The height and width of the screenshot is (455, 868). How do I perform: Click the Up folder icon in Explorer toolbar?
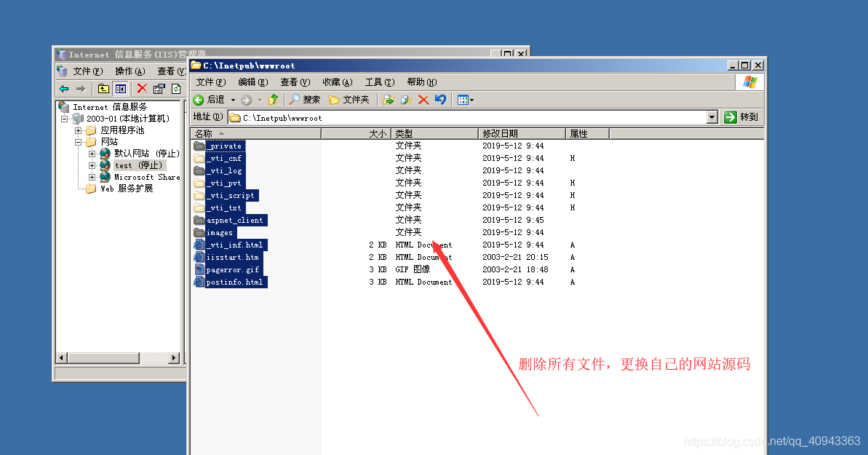pos(274,100)
